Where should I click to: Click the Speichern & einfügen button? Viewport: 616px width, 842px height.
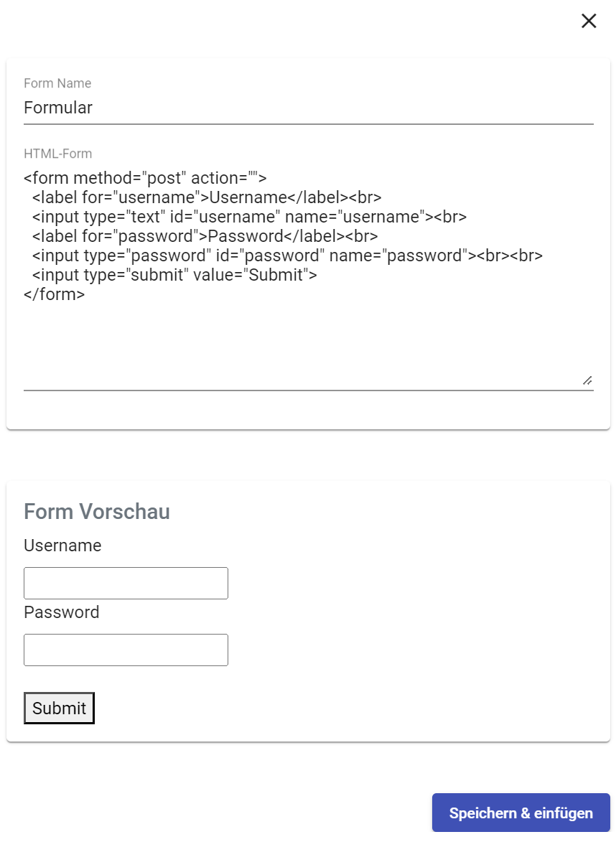521,813
